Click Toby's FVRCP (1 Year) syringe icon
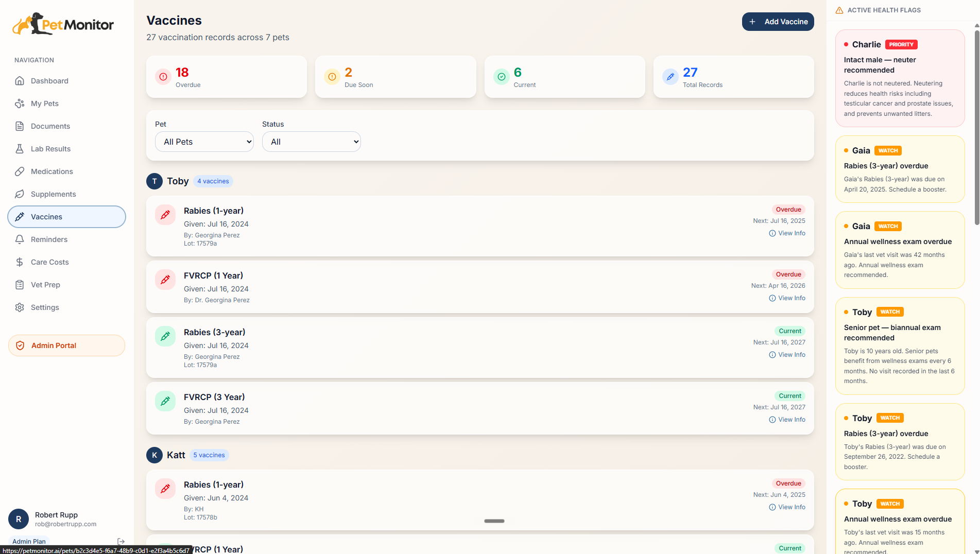This screenshot has height=554, width=980. [x=165, y=280]
